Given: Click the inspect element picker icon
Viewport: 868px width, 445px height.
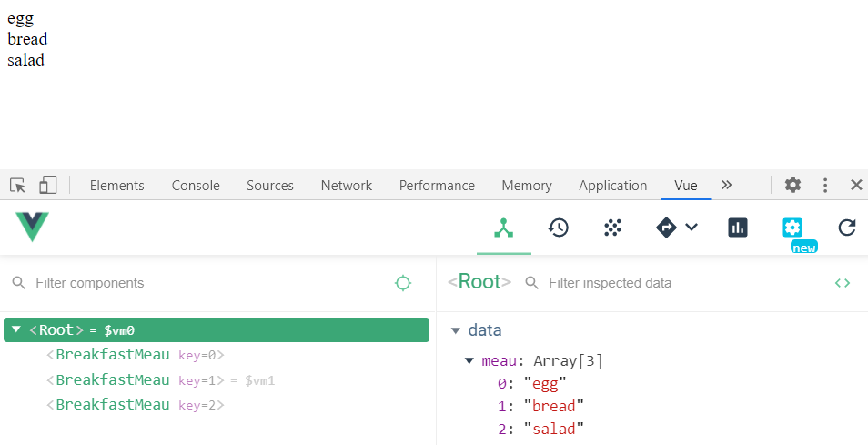Looking at the screenshot, I should click(x=18, y=186).
